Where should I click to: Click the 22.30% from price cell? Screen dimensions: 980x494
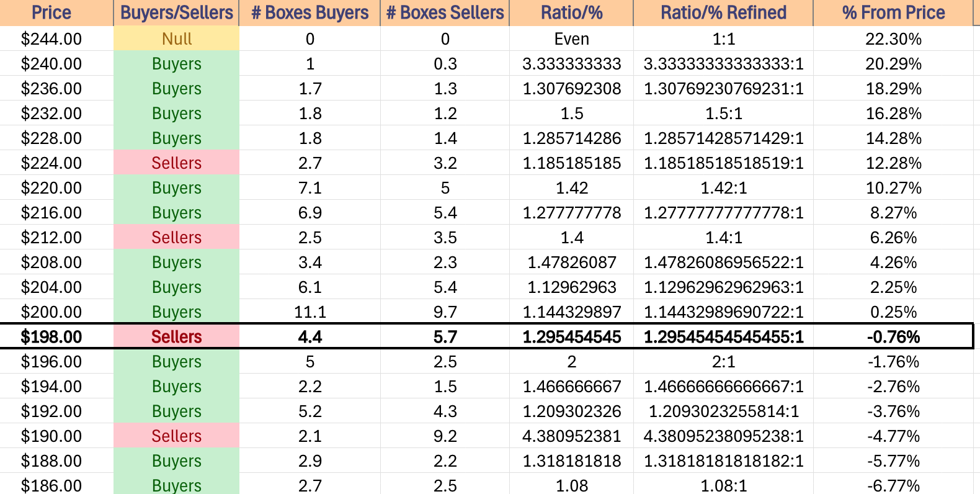click(893, 38)
